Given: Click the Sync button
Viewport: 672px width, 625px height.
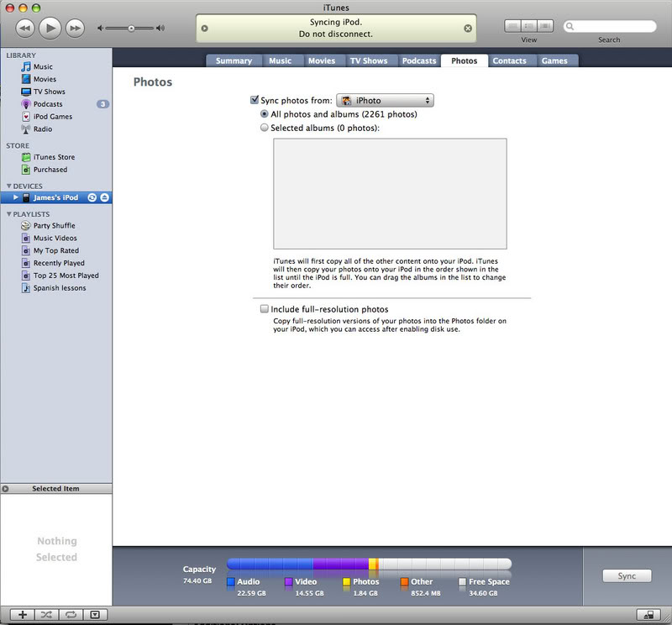Looking at the screenshot, I should 627,575.
